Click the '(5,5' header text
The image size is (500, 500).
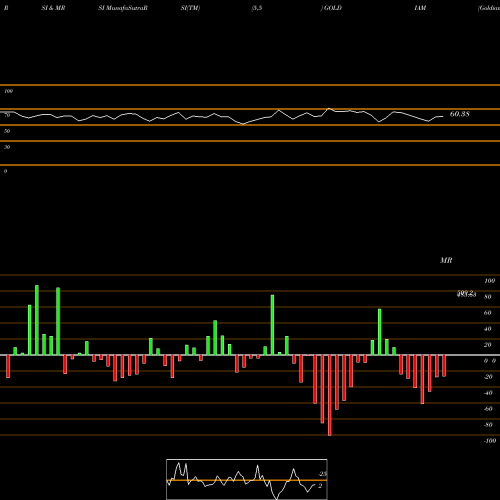click(x=257, y=8)
